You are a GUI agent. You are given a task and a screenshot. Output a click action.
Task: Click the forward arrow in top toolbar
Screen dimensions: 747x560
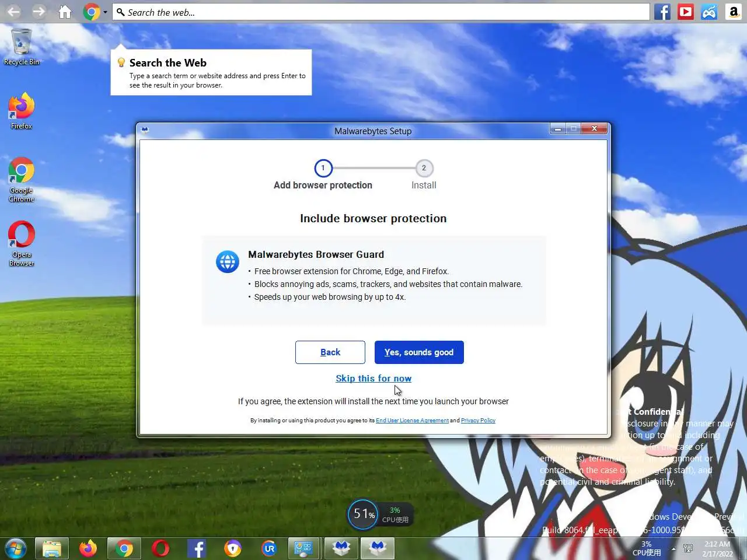click(x=39, y=12)
